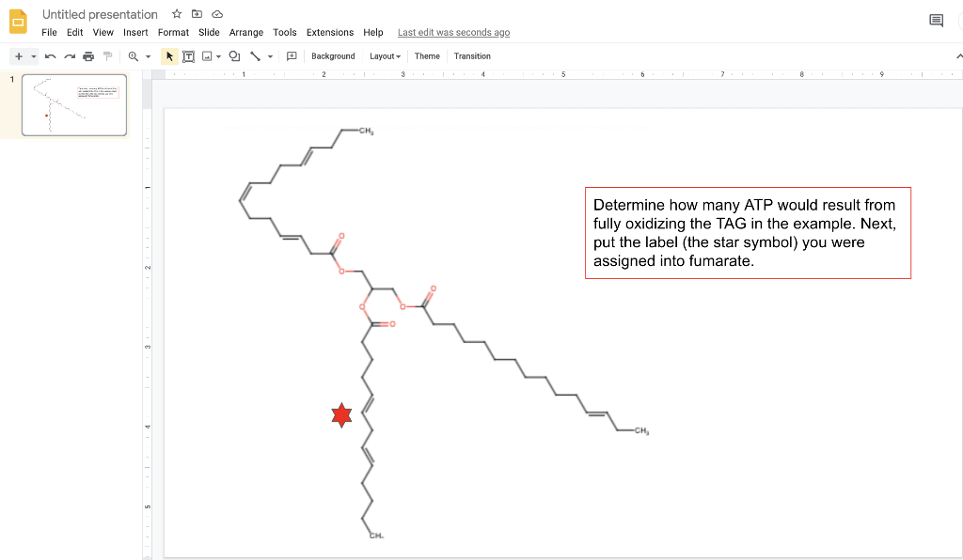This screenshot has height=560, width=963.
Task: Star the Untitled presentation
Action: (x=177, y=14)
